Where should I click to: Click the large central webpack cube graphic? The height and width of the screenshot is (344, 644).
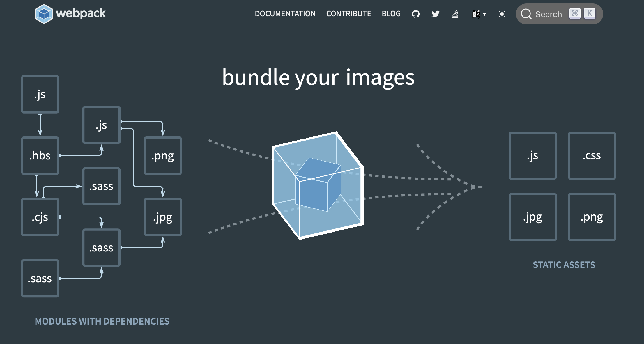click(x=318, y=185)
